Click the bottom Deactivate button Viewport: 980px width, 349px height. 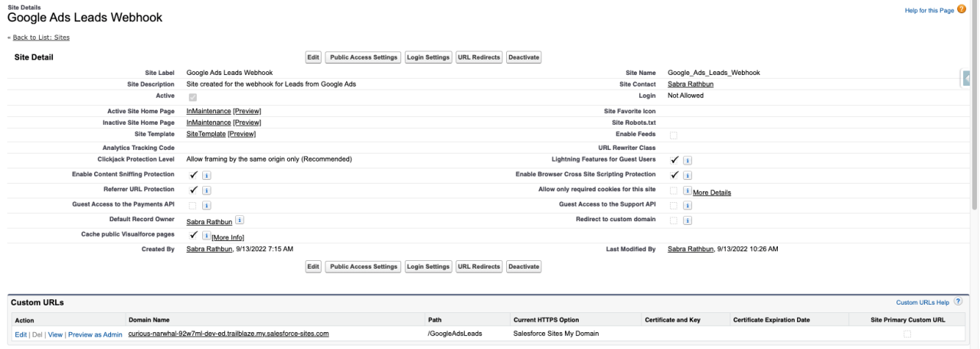coord(524,266)
